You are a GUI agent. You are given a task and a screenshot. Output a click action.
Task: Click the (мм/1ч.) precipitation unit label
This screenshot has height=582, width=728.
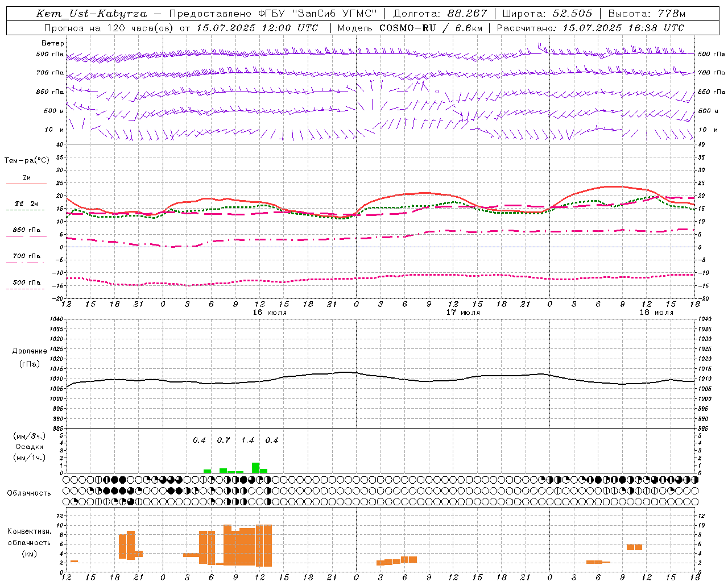30,458
